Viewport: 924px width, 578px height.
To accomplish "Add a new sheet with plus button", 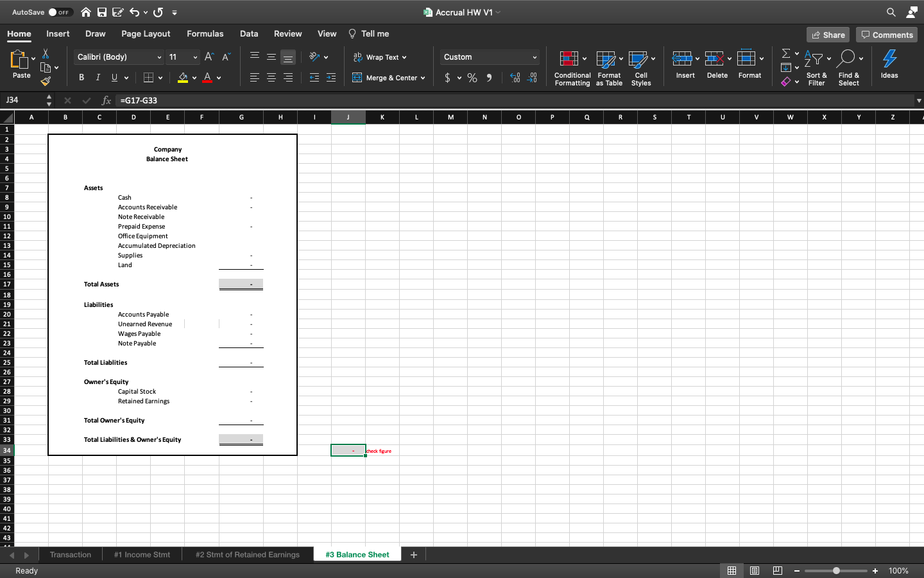I will point(414,554).
